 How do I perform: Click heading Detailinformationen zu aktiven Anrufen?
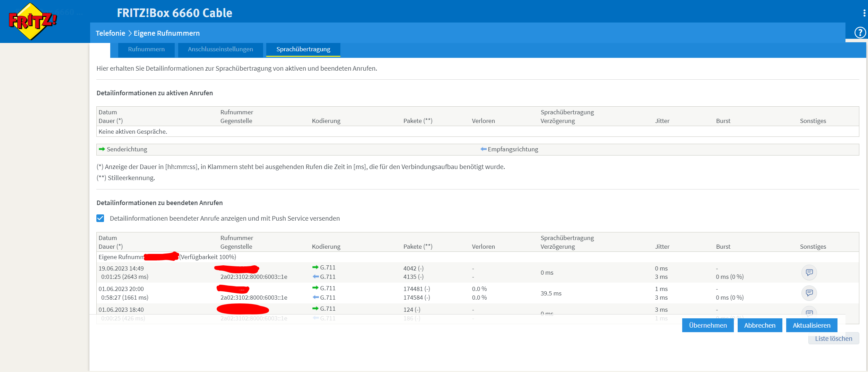click(155, 93)
